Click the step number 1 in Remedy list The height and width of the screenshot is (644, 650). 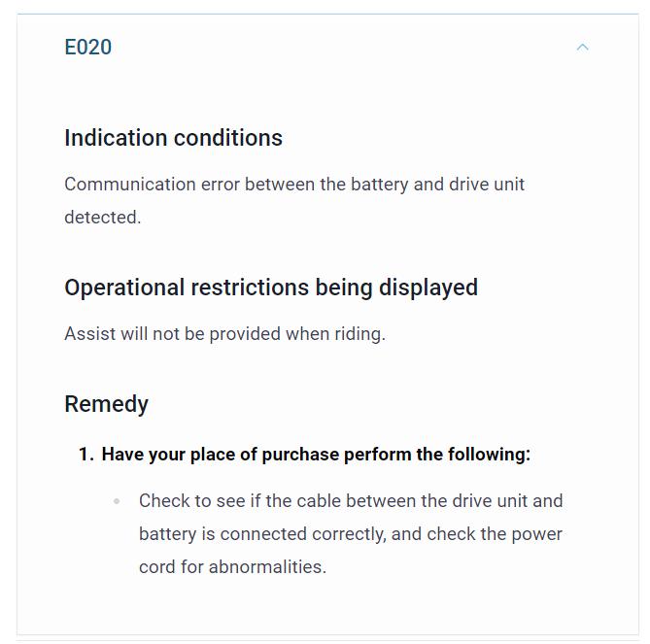point(86,455)
